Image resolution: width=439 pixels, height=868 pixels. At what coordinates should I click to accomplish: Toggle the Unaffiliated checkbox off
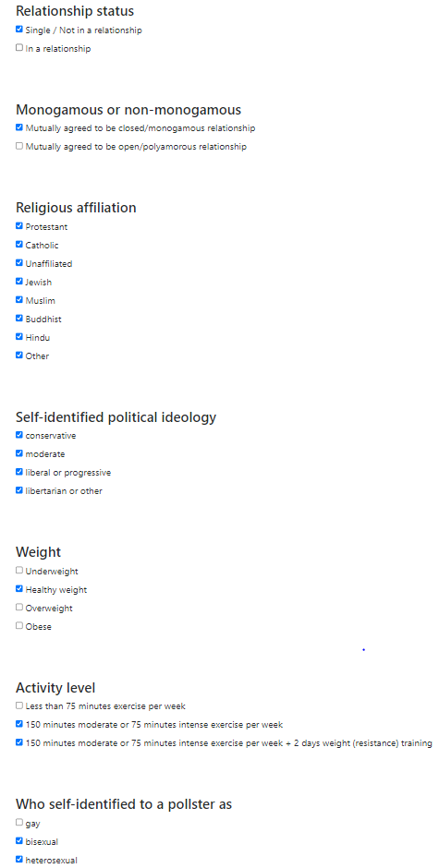pyautogui.click(x=19, y=263)
